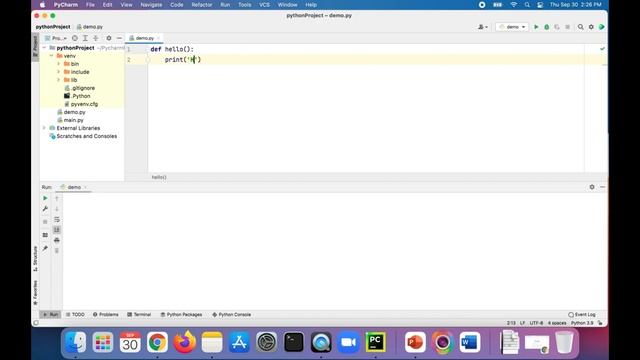Toggle soft-wrap in Run output
Viewport: 640px width, 360px height.
point(57,220)
